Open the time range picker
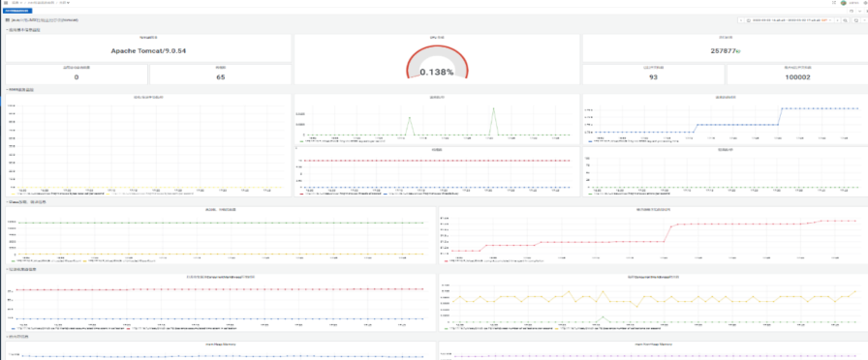868x360 pixels. [789, 20]
